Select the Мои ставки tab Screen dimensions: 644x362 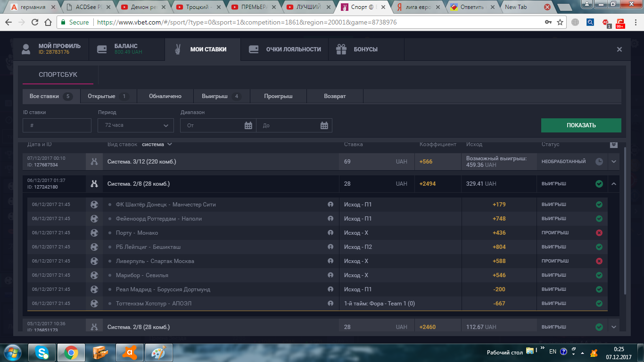[203, 49]
